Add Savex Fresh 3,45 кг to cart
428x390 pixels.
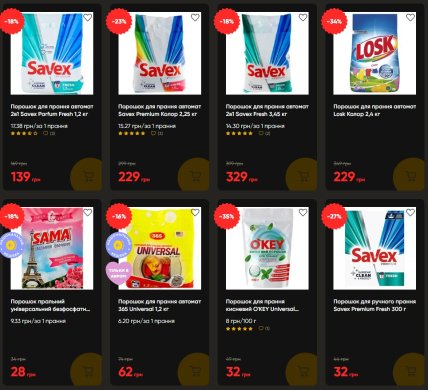click(x=303, y=176)
